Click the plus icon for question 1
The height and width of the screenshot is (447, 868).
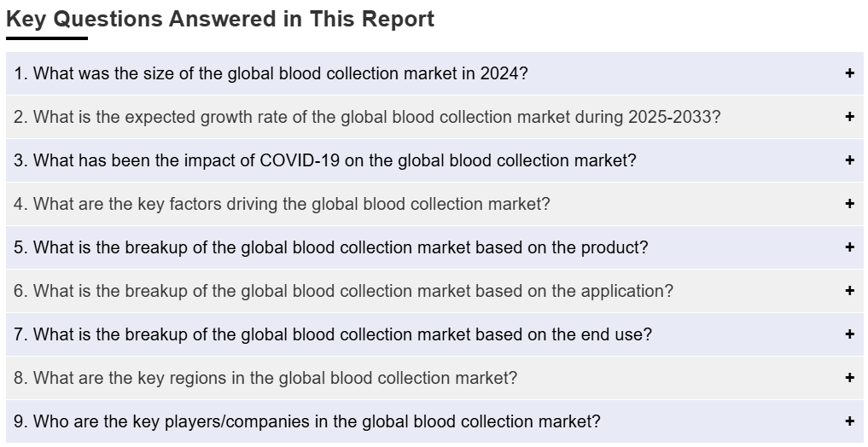click(x=850, y=73)
